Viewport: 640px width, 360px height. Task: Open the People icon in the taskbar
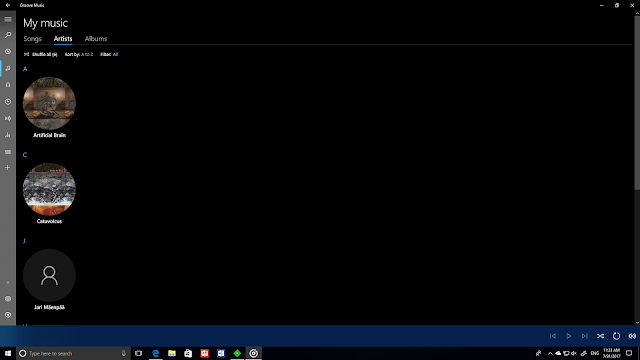[x=538, y=353]
